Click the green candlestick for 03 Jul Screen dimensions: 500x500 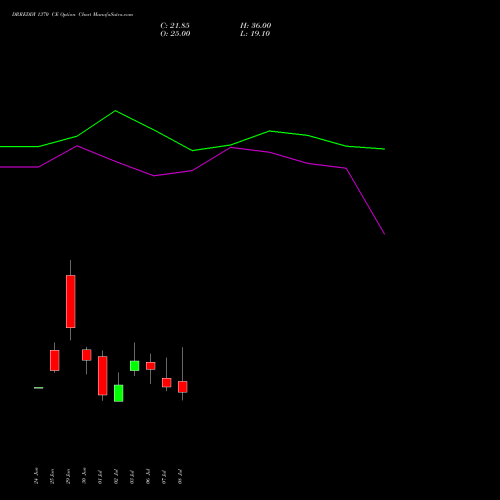134,366
